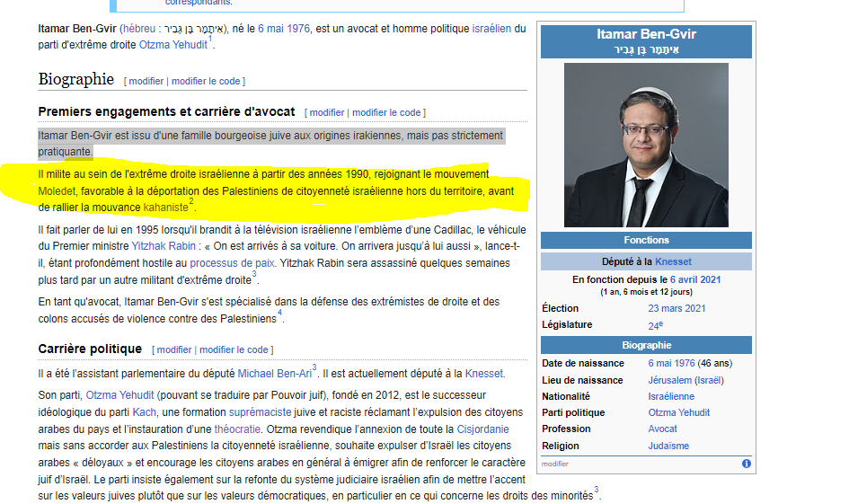Open the Michael Ben-Ari link
Image resolution: width=849 pixels, height=504 pixels.
pyautogui.click(x=275, y=374)
